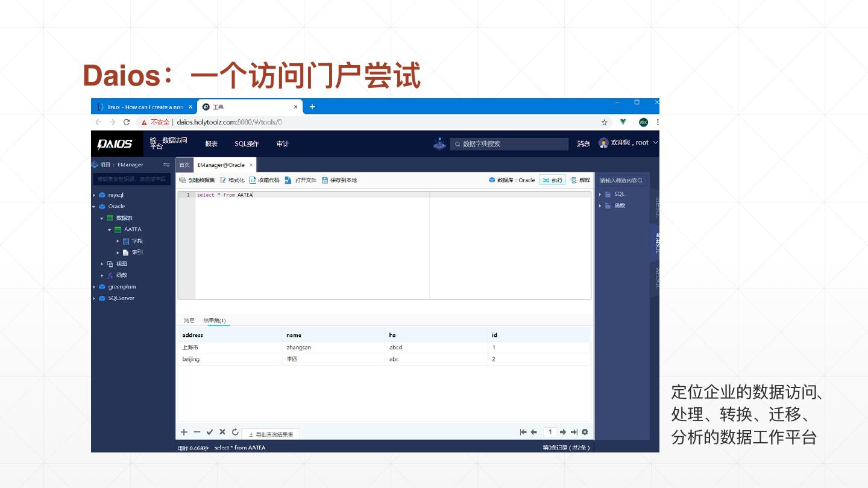Switch to the 首页 tab
The image size is (868, 488).
(184, 165)
